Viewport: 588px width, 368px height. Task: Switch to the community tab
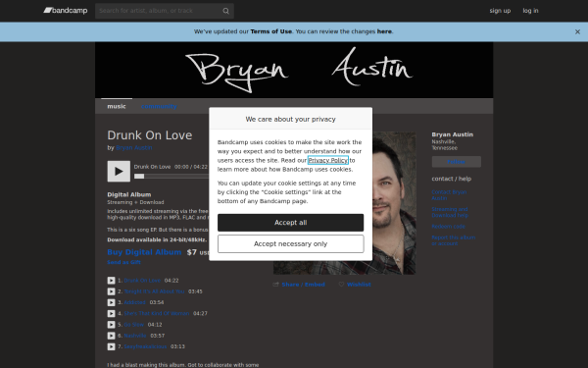[x=159, y=106]
